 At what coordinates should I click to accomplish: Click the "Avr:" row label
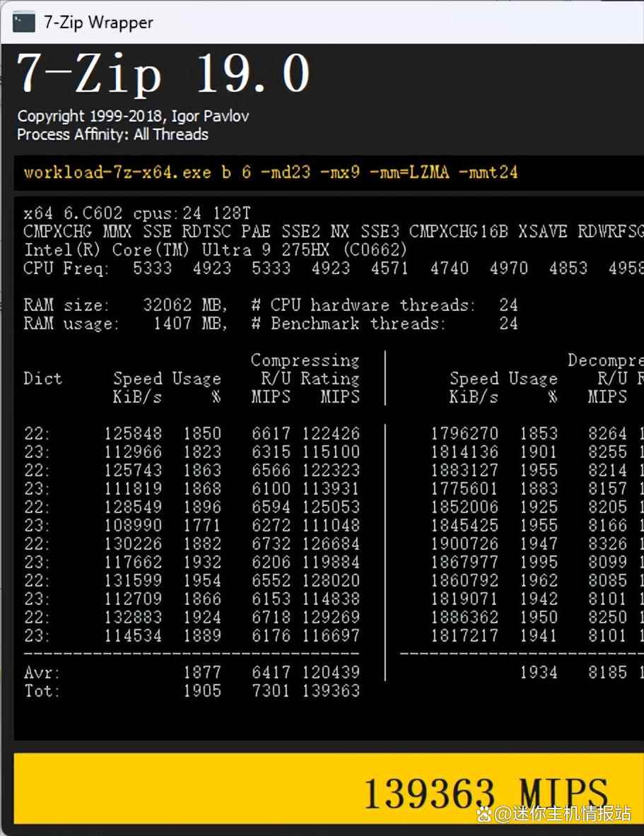42,672
